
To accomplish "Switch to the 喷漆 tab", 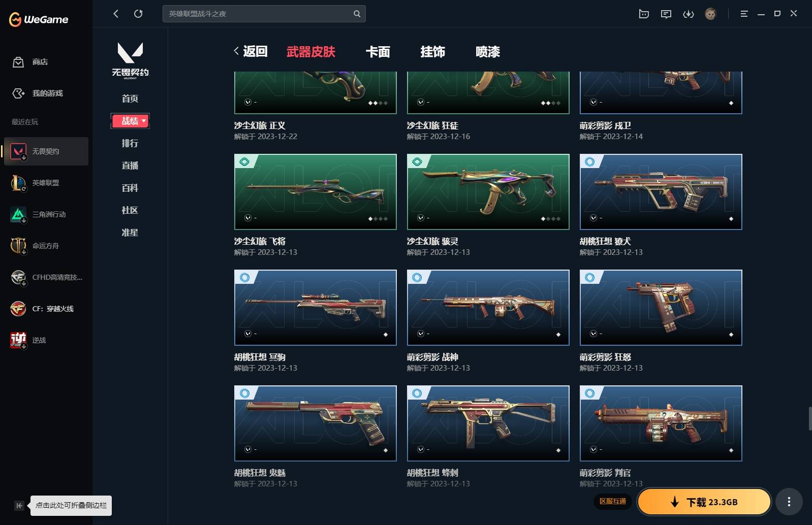I will click(487, 52).
